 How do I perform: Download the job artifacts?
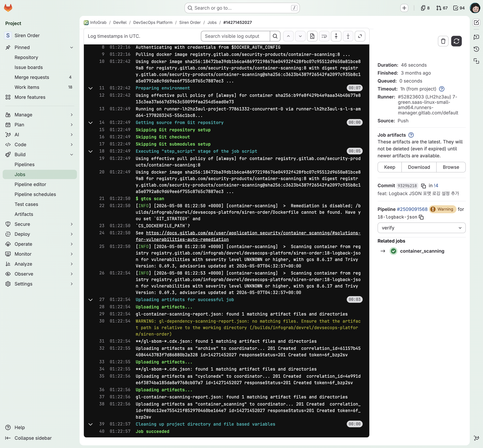tap(419, 167)
